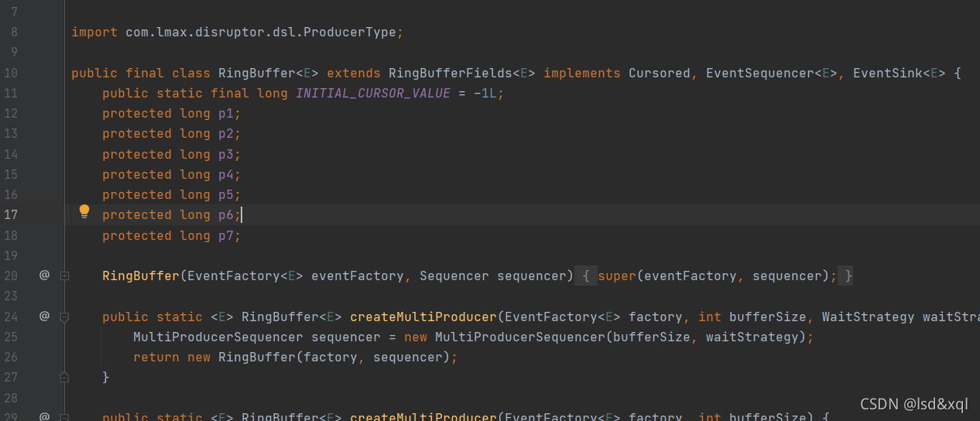Click the super keyword on line 20
The width and height of the screenshot is (980, 421).
pyautogui.click(x=617, y=276)
